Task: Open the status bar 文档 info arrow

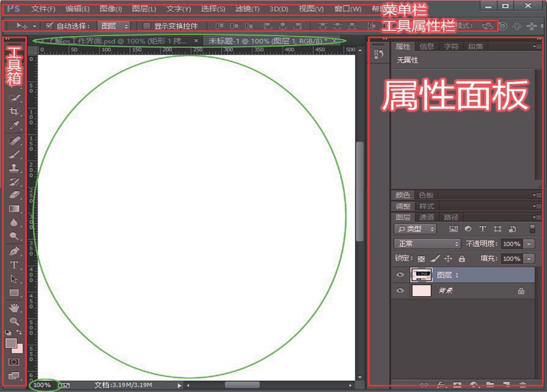Action: pos(179,385)
